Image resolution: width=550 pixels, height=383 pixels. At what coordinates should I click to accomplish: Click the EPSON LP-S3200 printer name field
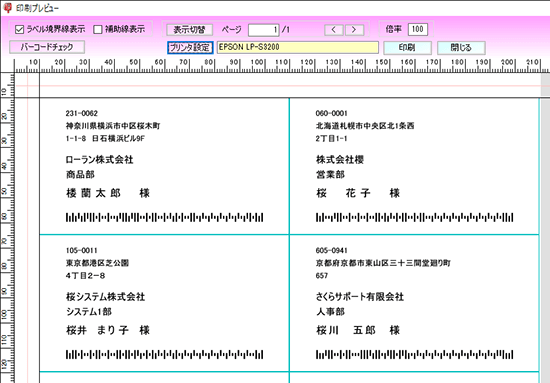pos(298,47)
